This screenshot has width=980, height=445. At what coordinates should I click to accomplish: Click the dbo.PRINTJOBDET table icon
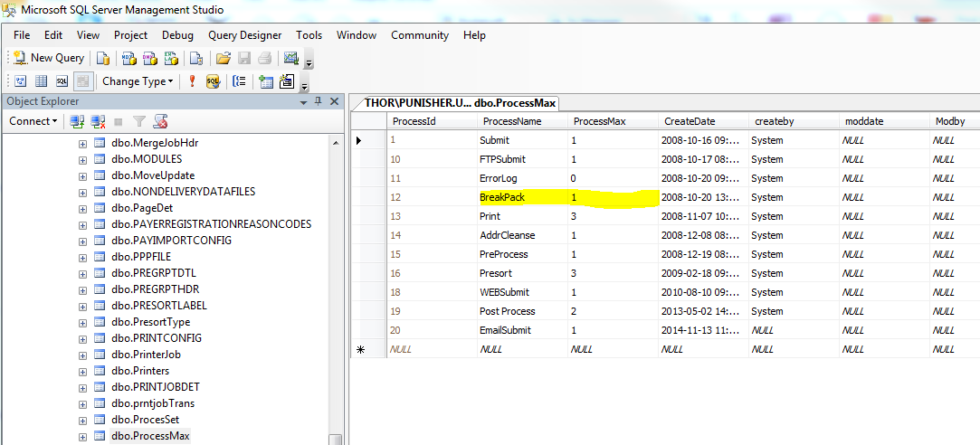(x=100, y=387)
